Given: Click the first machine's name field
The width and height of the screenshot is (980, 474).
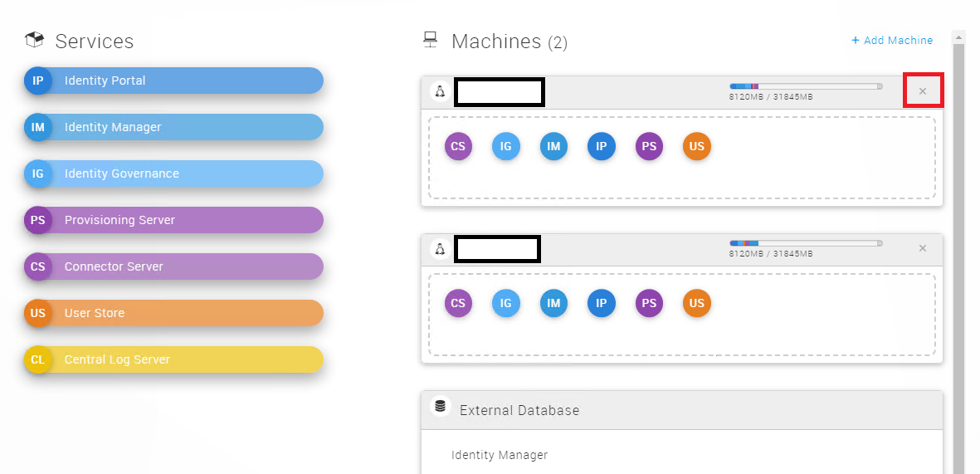Looking at the screenshot, I should (500, 92).
